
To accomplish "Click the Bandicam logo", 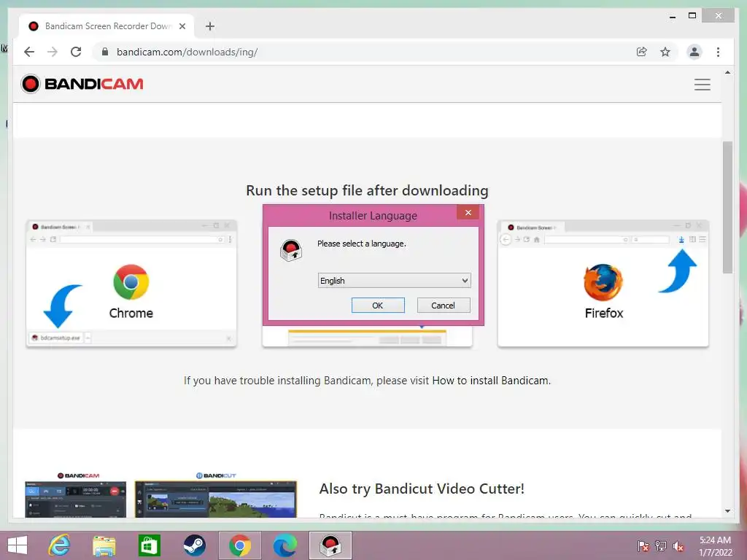I will pos(82,84).
